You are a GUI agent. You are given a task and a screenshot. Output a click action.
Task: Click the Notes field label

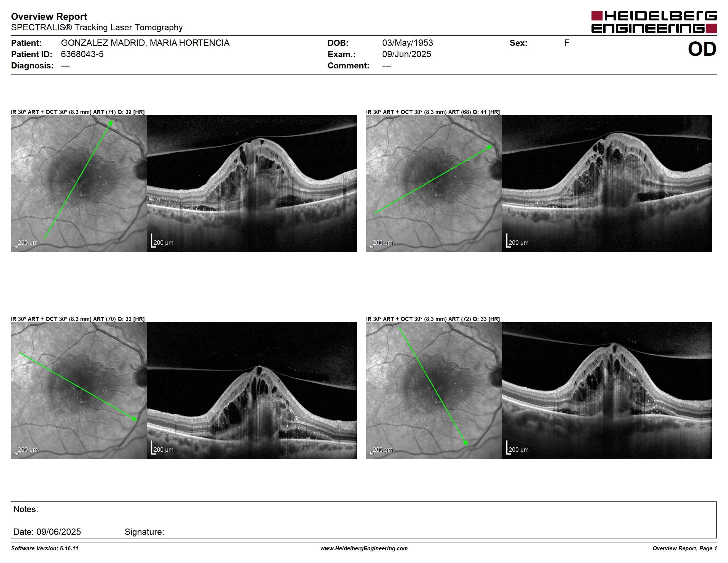pyautogui.click(x=26, y=509)
